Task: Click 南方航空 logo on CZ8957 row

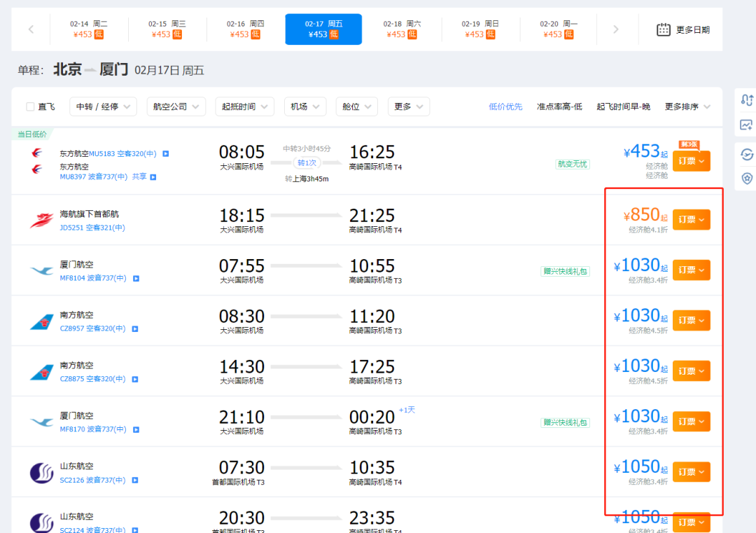Action: coord(41,321)
